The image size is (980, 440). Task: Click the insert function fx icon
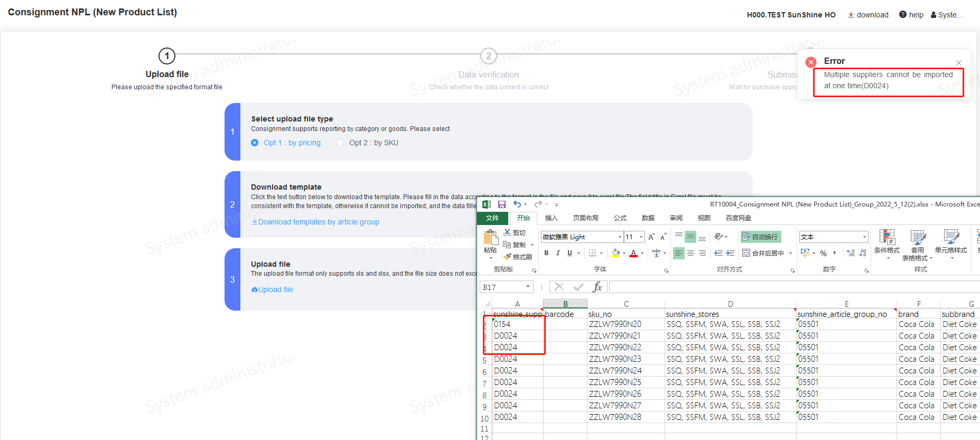tap(597, 287)
